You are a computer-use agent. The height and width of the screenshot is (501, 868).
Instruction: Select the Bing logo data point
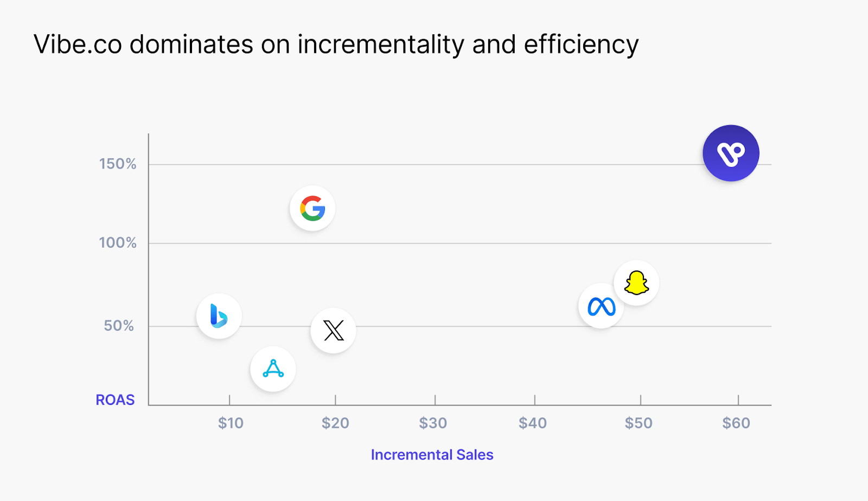pyautogui.click(x=219, y=316)
